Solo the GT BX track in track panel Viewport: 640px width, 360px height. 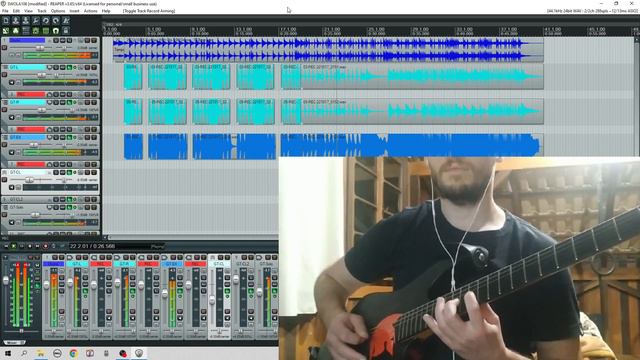coord(94,138)
